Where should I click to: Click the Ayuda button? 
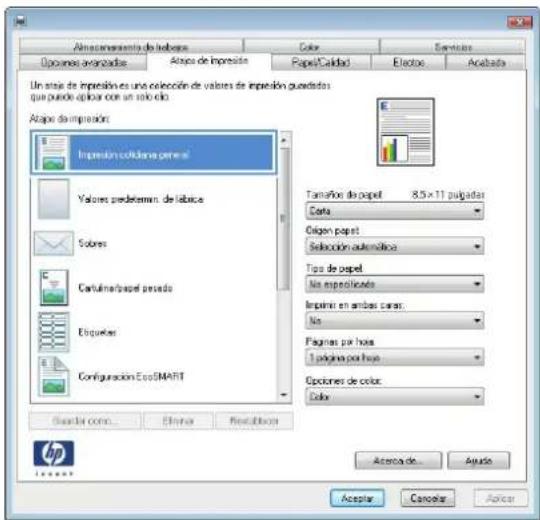[478, 460]
